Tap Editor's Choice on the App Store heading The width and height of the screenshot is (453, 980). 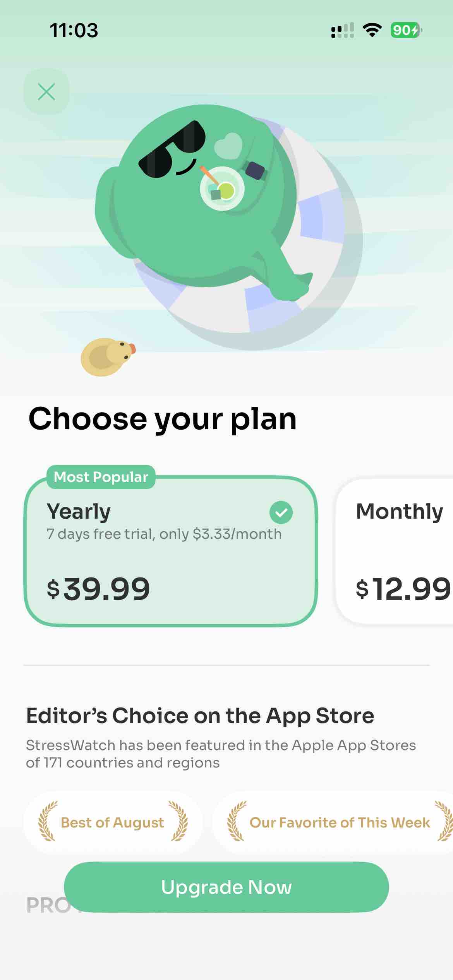point(200,716)
